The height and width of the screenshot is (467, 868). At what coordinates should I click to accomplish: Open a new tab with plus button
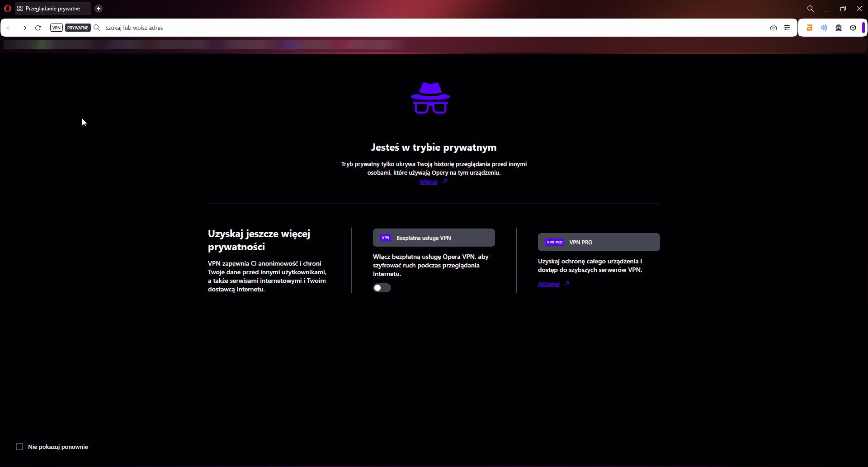click(x=99, y=9)
